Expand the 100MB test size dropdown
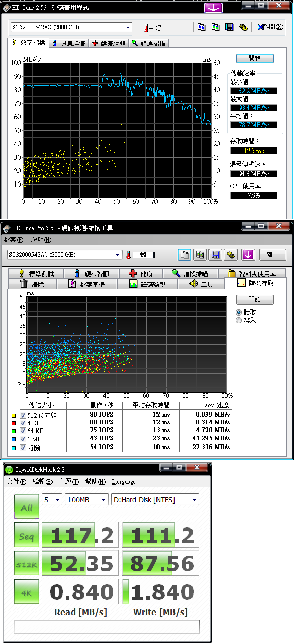The image size is (296, 644). click(x=87, y=499)
